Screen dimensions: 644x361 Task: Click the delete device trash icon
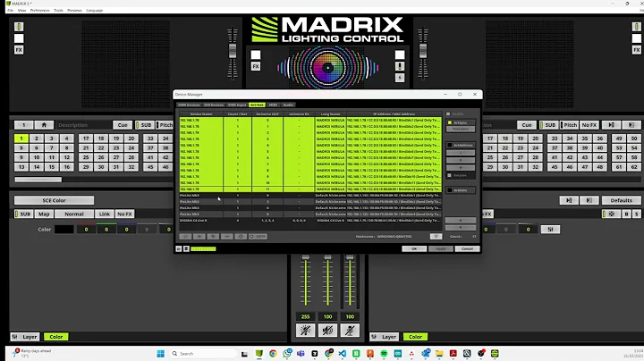pos(213,236)
